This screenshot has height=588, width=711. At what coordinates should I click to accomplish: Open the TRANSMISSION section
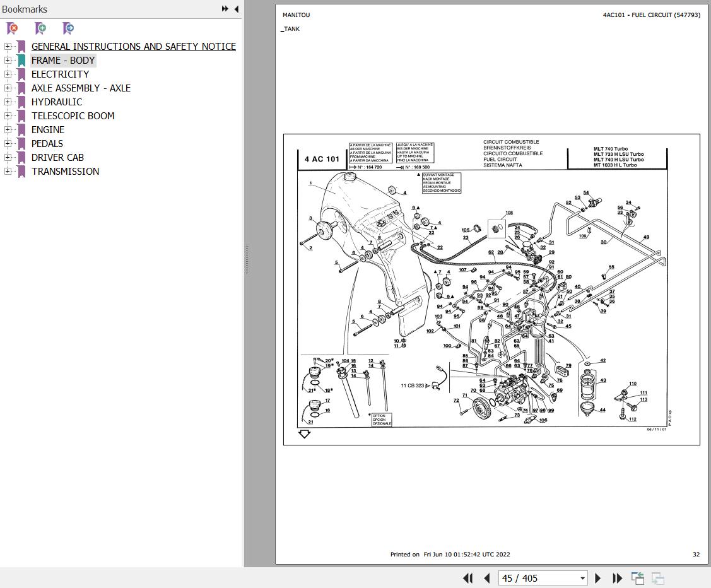tap(65, 171)
